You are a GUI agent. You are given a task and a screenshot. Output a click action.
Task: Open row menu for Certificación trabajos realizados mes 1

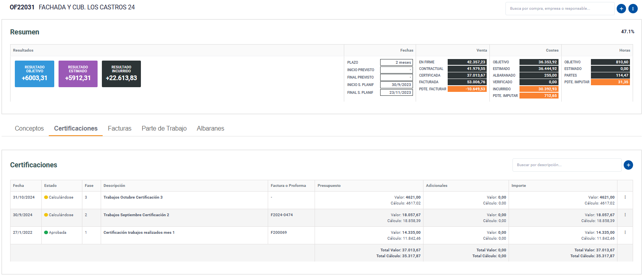point(625,233)
